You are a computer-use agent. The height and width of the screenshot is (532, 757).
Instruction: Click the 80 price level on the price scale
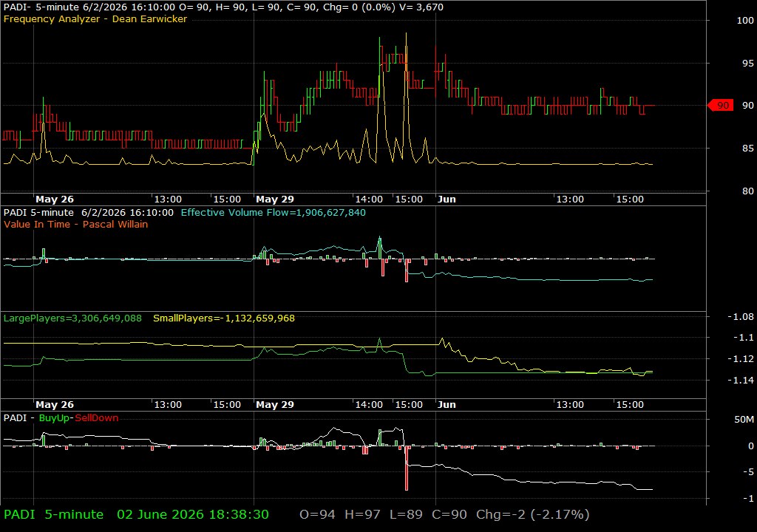[748, 191]
